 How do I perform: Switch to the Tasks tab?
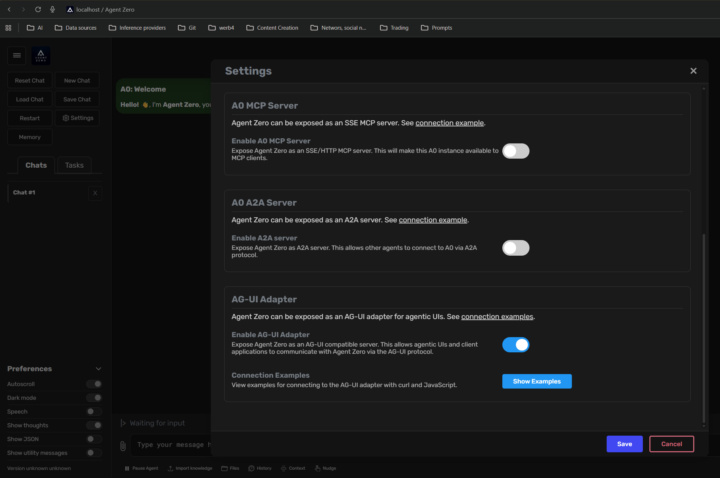(x=74, y=165)
